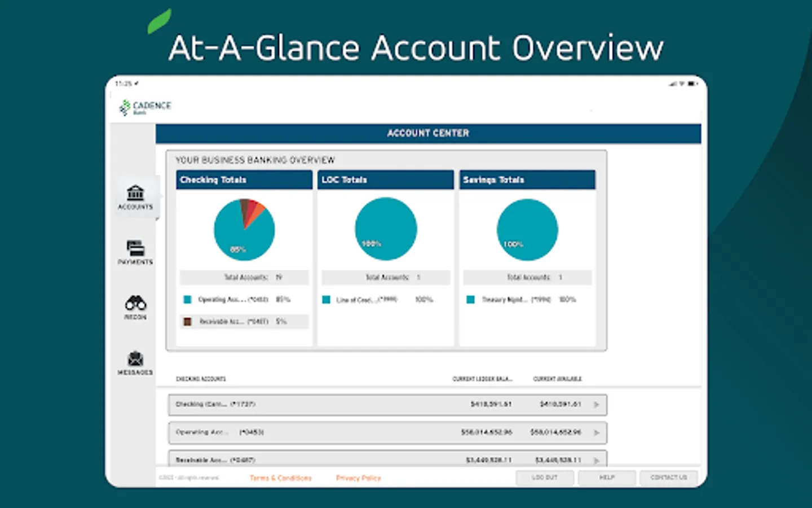Image resolution: width=812 pixels, height=508 pixels.
Task: Click the Checking Totals pie chart
Action: click(244, 229)
